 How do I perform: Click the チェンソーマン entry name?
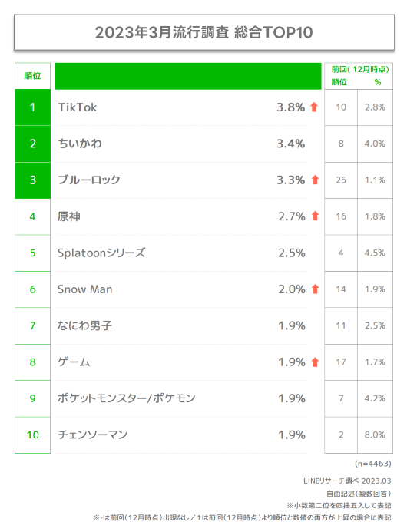pos(92,435)
